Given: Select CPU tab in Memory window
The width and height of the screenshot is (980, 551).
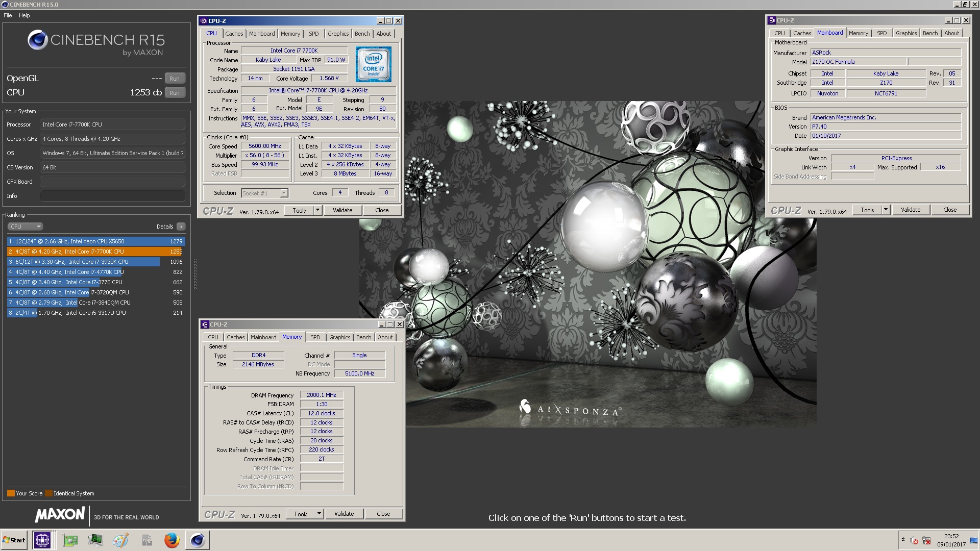Looking at the screenshot, I should tap(213, 337).
